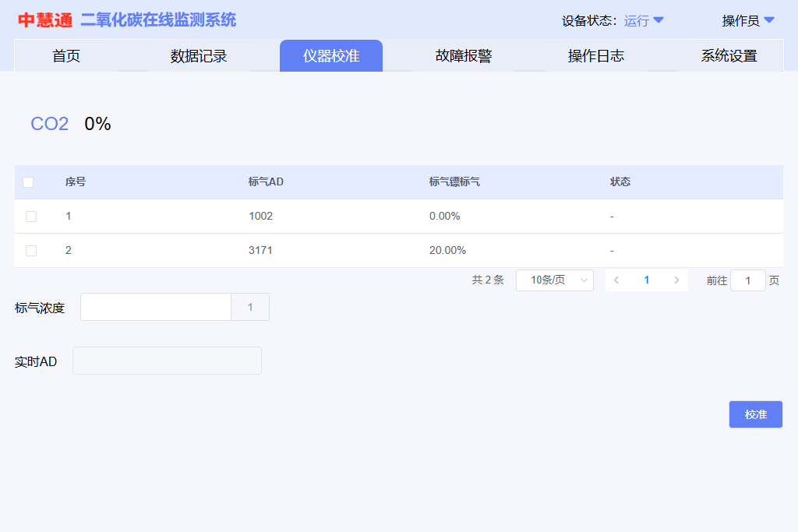Open the 10条/页 page size dropdown
Image resolution: width=798 pixels, height=532 pixels.
[x=555, y=280]
